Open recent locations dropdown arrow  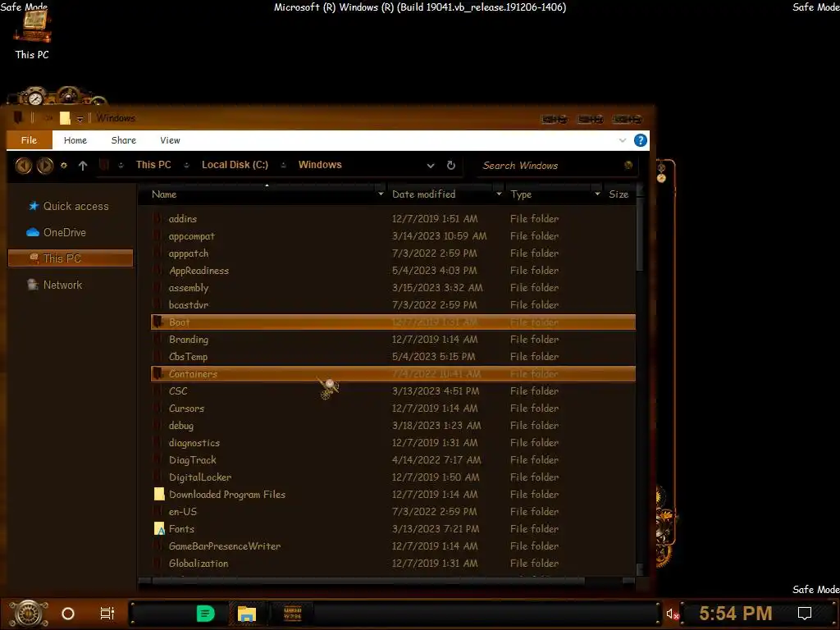(x=64, y=166)
